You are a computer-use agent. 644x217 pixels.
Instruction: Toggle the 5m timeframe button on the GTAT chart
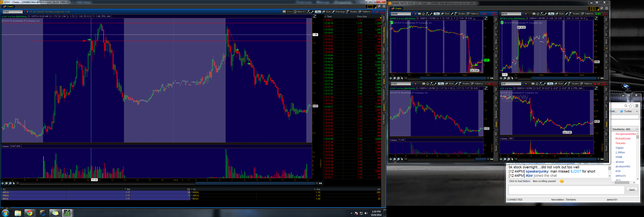(318, 12)
